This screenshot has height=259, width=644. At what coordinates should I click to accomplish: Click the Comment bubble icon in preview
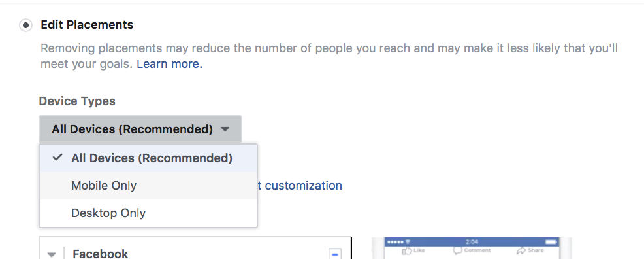[x=458, y=250]
